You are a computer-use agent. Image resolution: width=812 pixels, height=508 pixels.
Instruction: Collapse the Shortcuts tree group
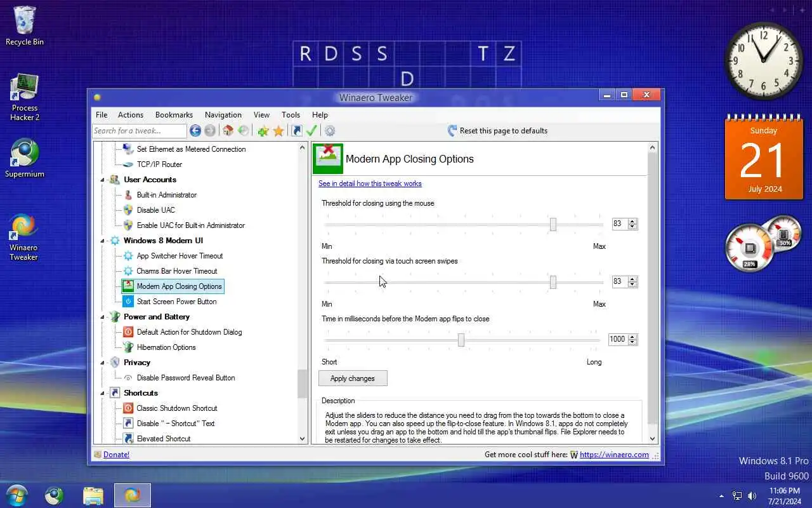click(x=102, y=393)
